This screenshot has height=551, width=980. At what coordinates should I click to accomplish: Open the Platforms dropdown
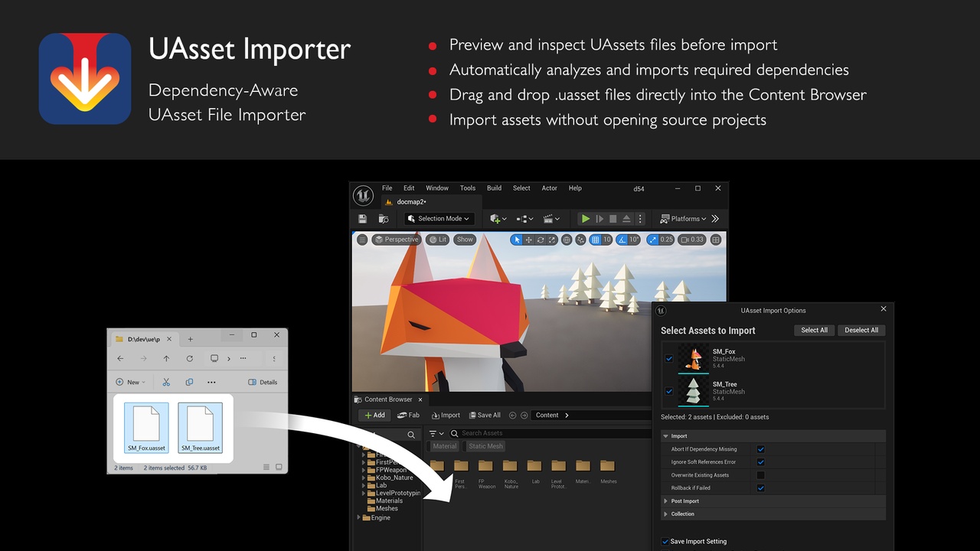click(x=683, y=219)
